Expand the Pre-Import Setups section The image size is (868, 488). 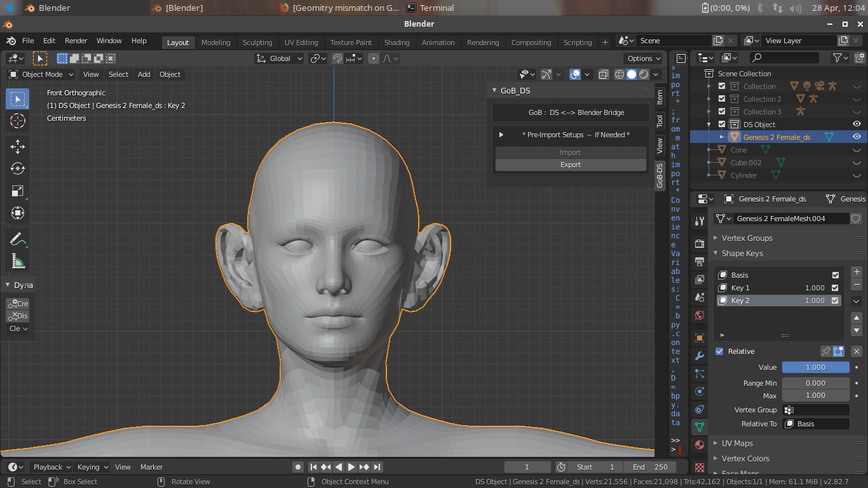click(501, 135)
